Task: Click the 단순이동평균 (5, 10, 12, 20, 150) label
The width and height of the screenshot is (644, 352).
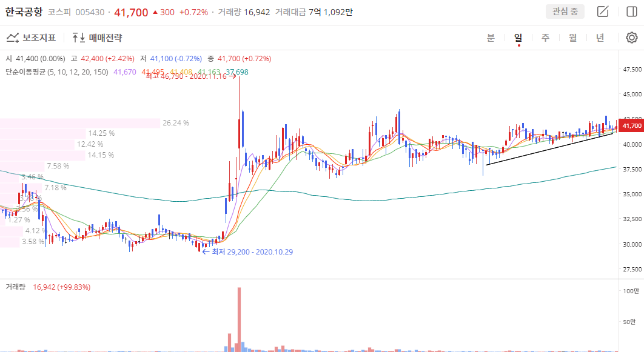Action: (x=57, y=72)
